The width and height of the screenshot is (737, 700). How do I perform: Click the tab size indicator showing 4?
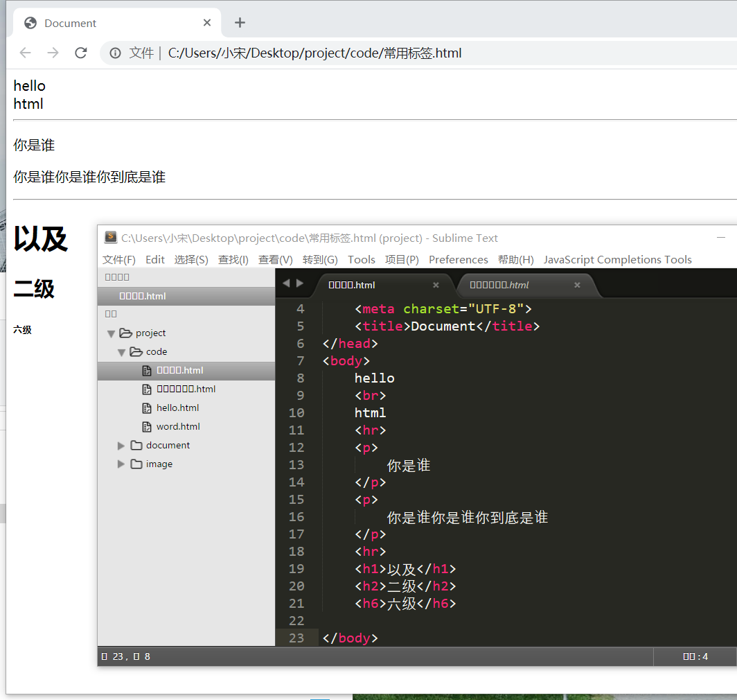695,656
